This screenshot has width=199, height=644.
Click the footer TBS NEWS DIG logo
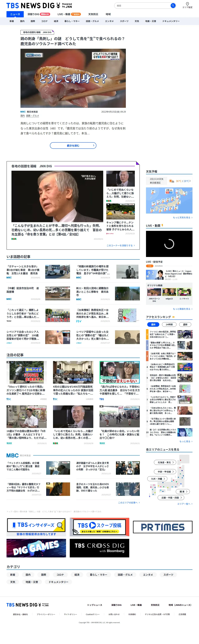coord(28,605)
